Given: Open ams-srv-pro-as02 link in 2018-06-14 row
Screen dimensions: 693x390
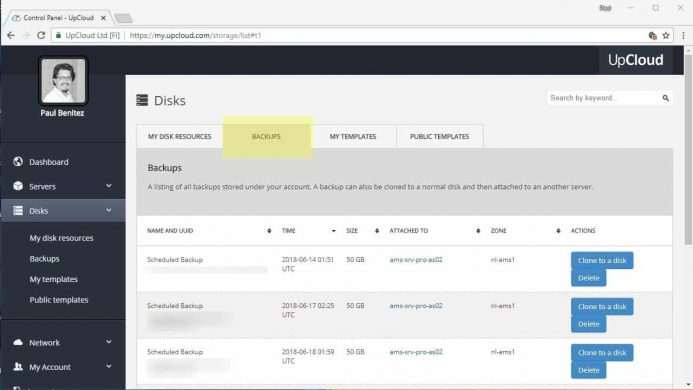Looking at the screenshot, I should pyautogui.click(x=416, y=260).
